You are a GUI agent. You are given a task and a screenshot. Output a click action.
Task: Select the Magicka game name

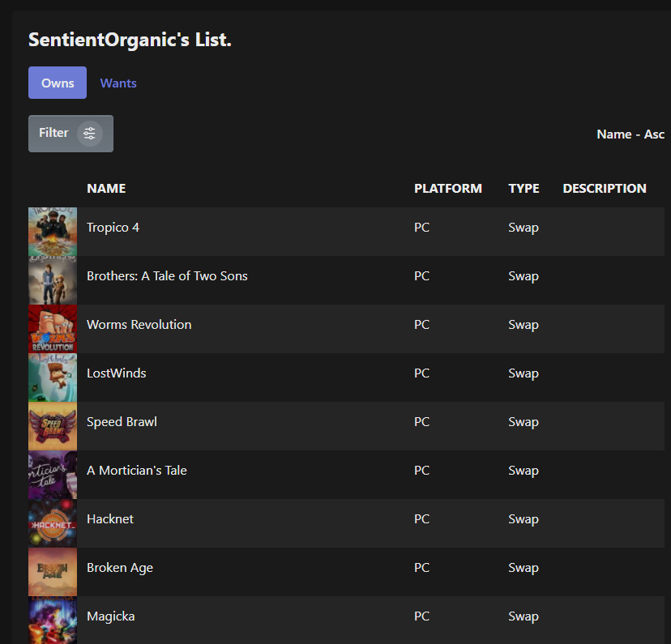coord(111,616)
